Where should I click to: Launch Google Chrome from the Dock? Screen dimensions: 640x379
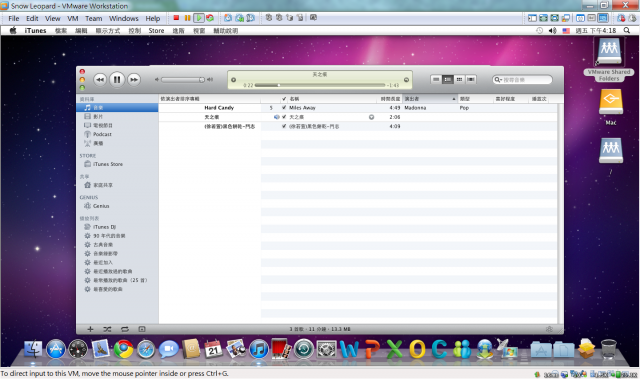123,350
